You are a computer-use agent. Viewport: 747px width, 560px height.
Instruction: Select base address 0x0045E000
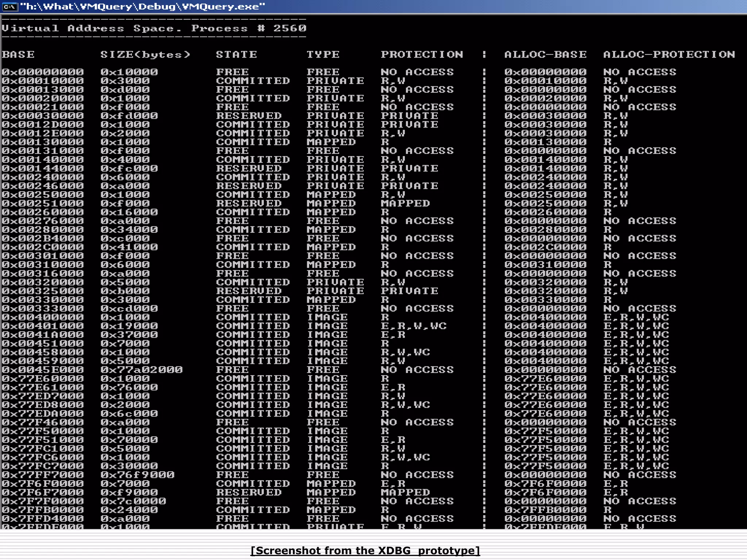pos(43,370)
